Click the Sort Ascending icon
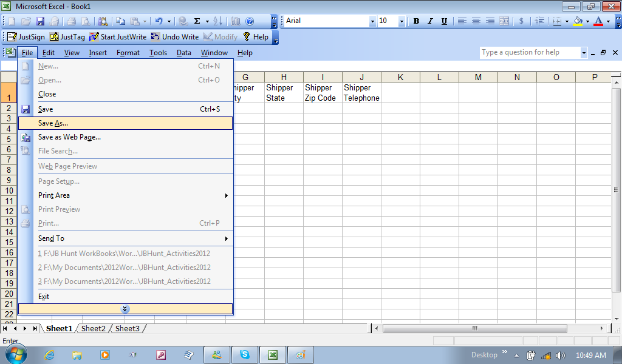Viewport: 622px width, 364px height. (x=219, y=21)
